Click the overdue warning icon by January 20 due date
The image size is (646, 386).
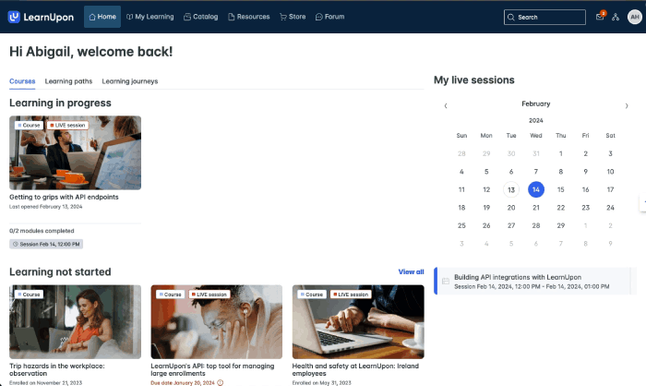[220, 383]
